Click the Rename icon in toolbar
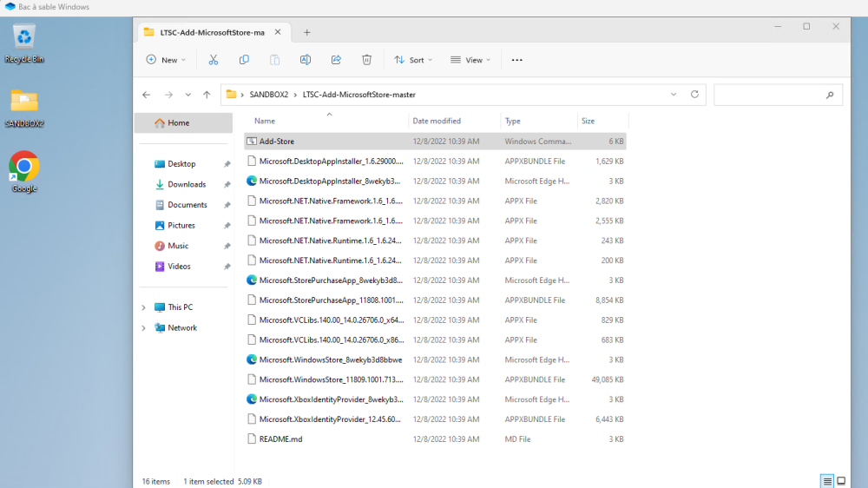Image resolution: width=868 pixels, height=488 pixels. pos(306,60)
